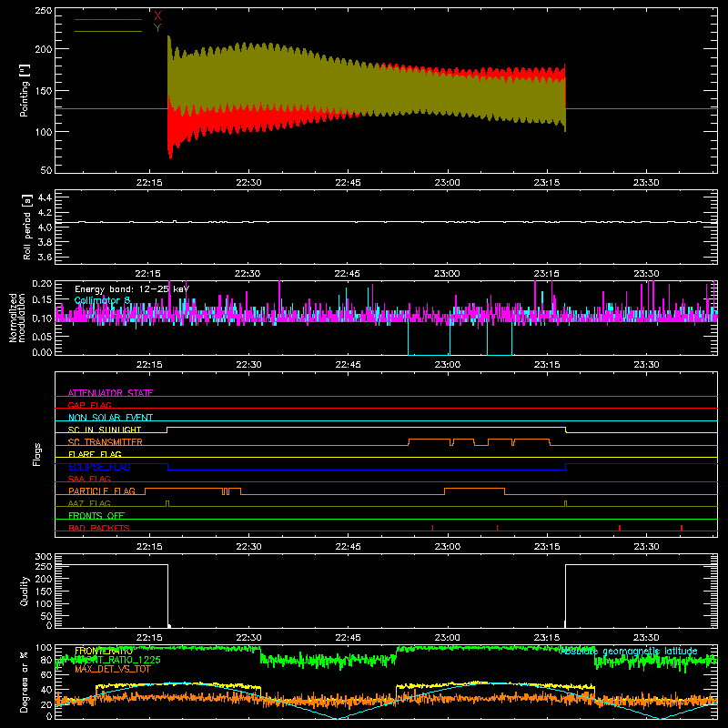Click the 300 tick on Quality axis

tap(44, 557)
